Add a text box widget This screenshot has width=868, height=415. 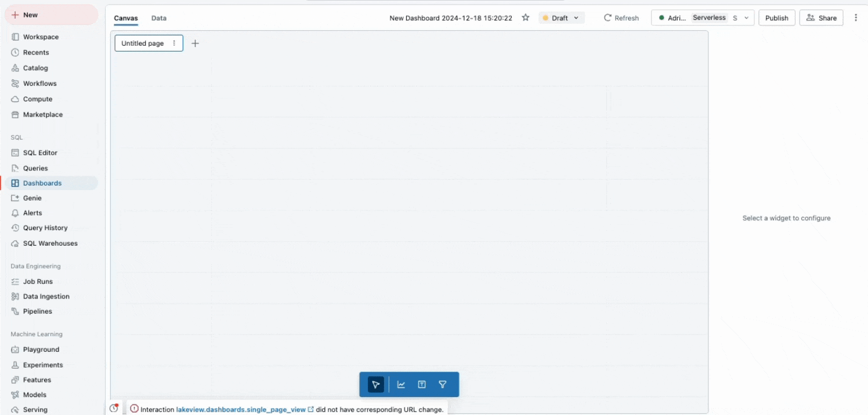pyautogui.click(x=422, y=384)
